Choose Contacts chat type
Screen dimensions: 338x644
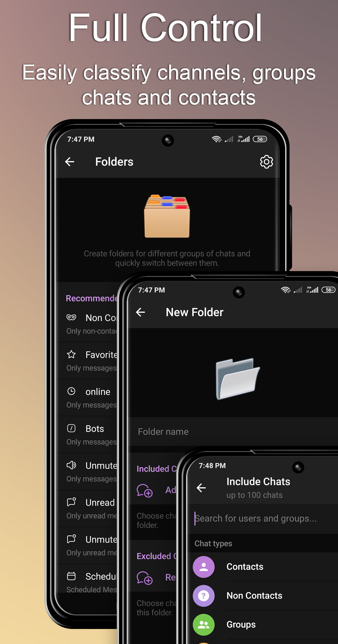pyautogui.click(x=263, y=567)
